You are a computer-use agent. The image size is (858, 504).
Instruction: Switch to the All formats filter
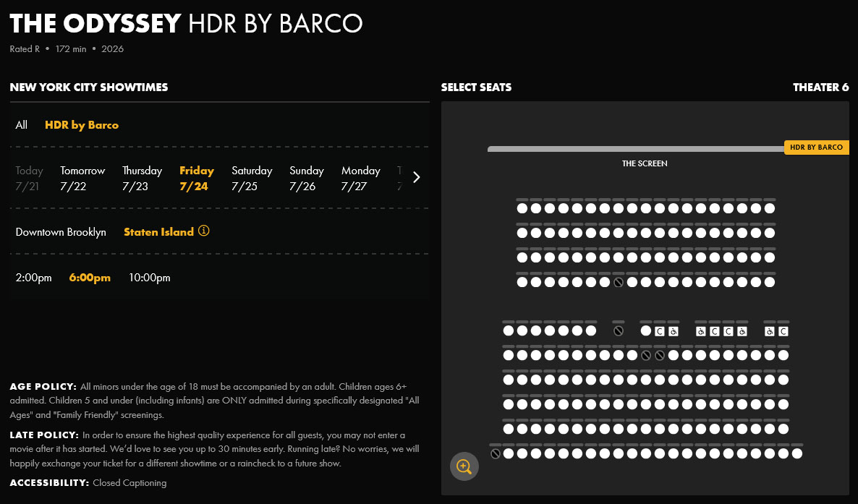pos(21,125)
